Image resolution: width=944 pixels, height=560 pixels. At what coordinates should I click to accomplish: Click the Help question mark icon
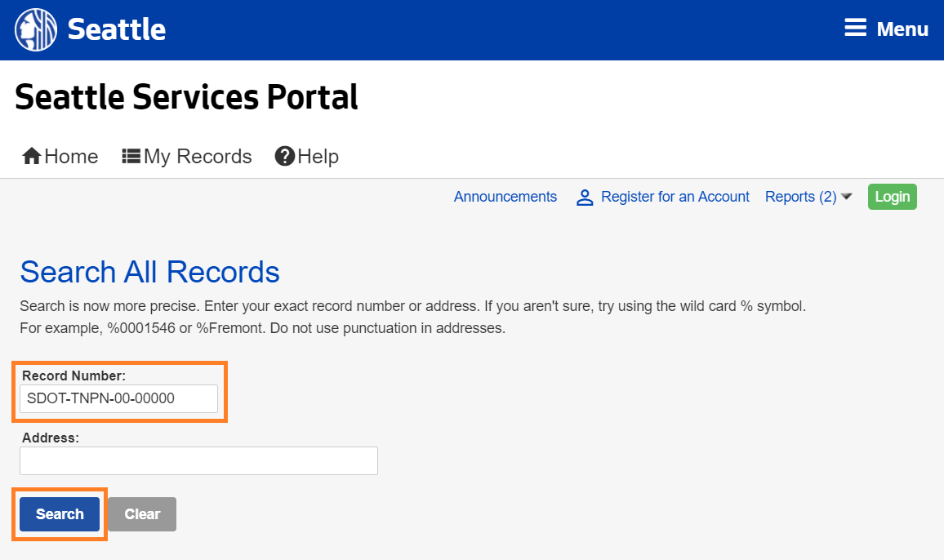283,155
